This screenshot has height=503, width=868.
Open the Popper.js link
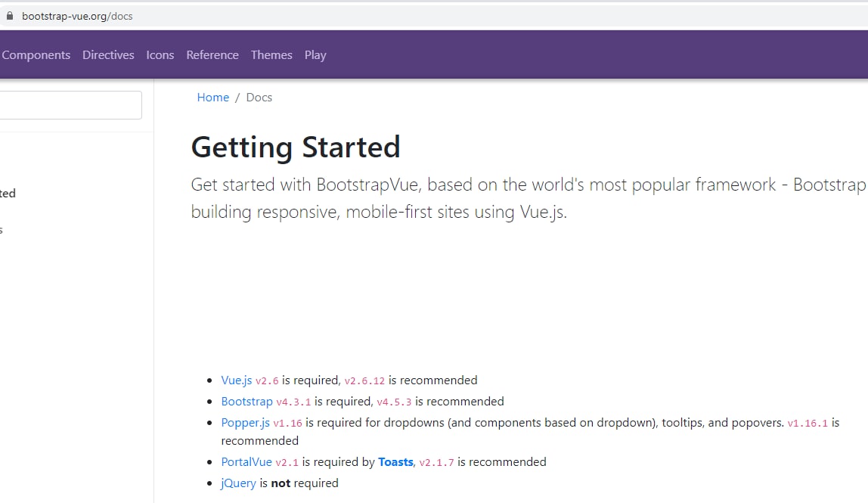[x=245, y=423]
